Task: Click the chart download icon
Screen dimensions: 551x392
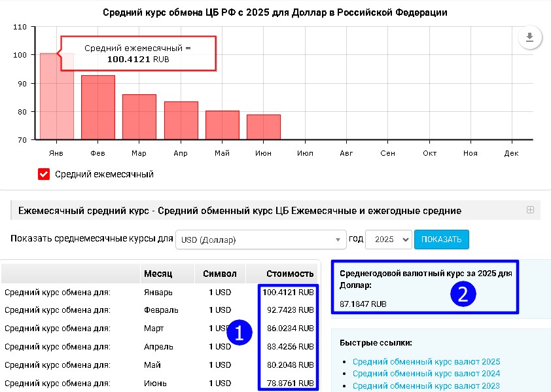Action: tap(529, 38)
